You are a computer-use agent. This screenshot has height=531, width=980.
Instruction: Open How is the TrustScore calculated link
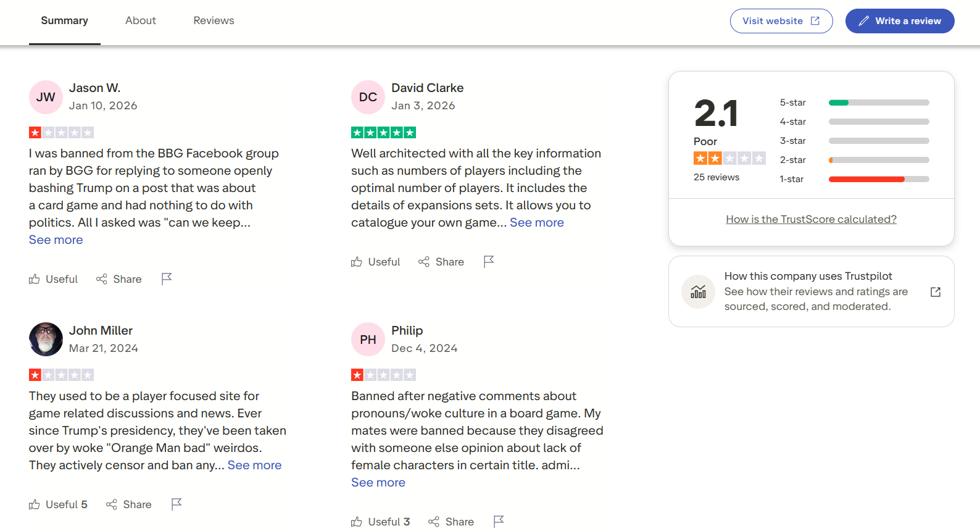[811, 219]
